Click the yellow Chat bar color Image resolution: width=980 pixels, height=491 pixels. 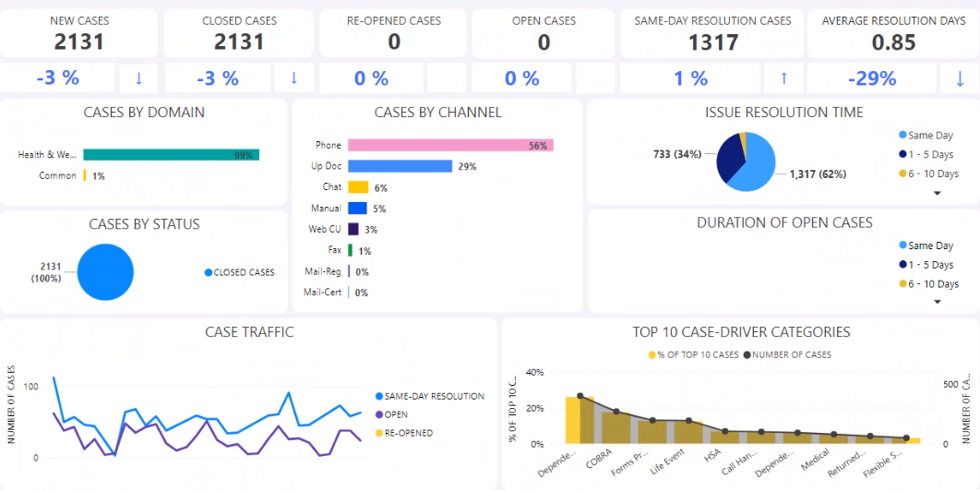358,187
